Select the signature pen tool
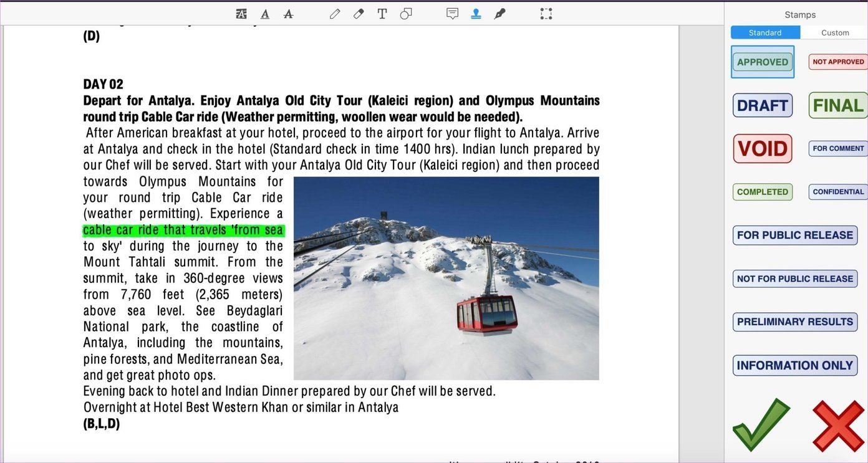 pos(499,14)
